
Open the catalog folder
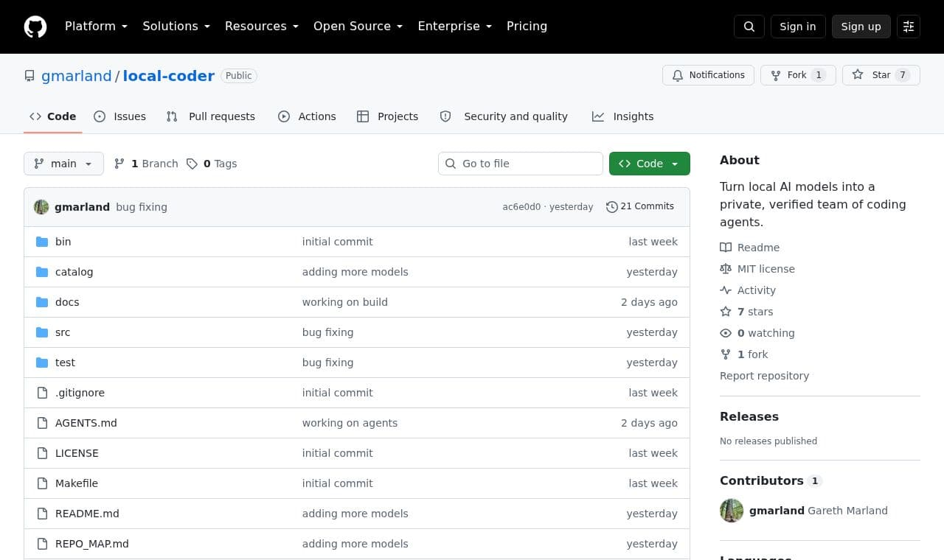pyautogui.click(x=74, y=272)
